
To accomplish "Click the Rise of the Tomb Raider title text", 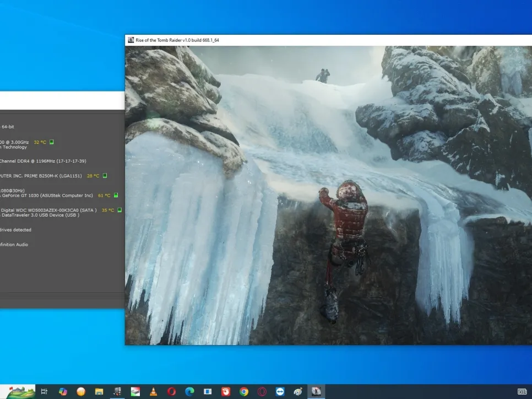I will tap(177, 40).
